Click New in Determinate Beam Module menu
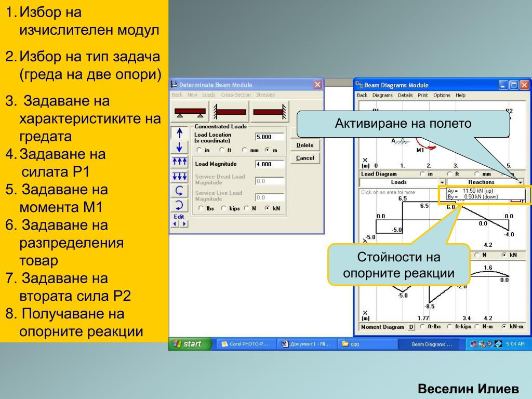This screenshot has height=399, width=532. click(x=192, y=95)
